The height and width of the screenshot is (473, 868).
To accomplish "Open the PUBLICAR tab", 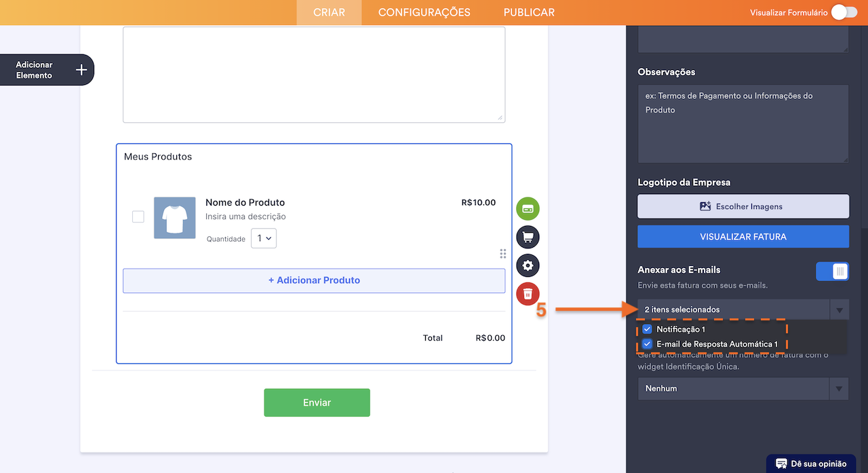I will [x=528, y=12].
